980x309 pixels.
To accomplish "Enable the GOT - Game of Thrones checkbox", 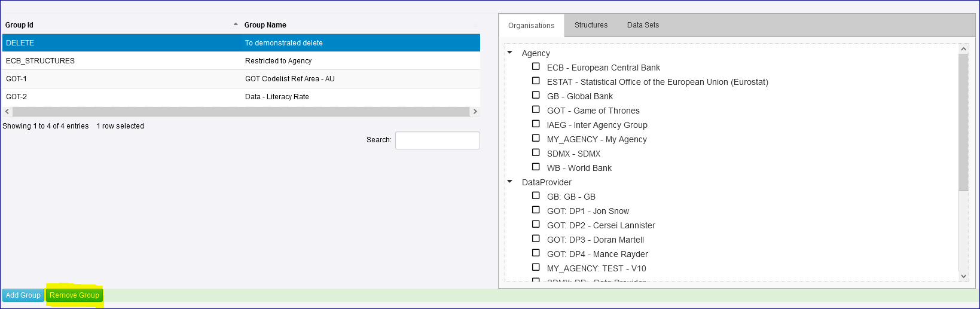I will [x=536, y=110].
